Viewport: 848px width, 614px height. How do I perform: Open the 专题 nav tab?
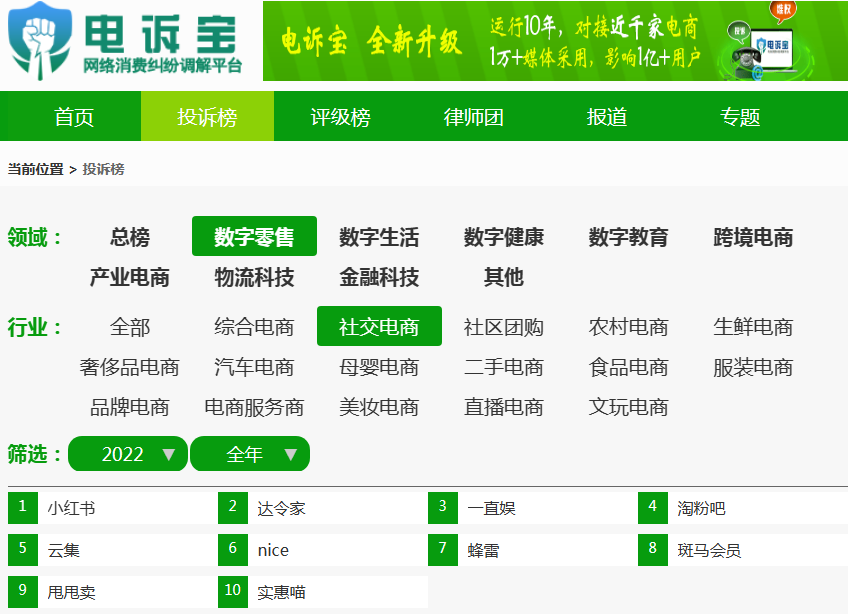coord(740,116)
